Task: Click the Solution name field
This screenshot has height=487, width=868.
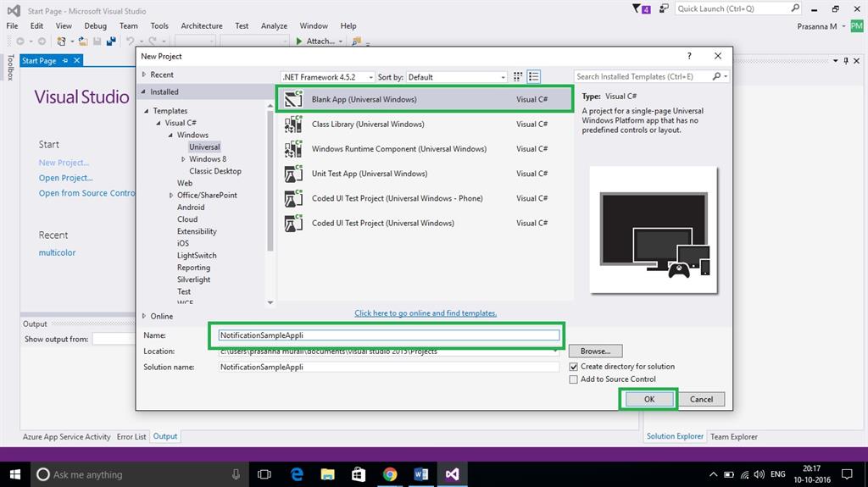Action: click(388, 367)
